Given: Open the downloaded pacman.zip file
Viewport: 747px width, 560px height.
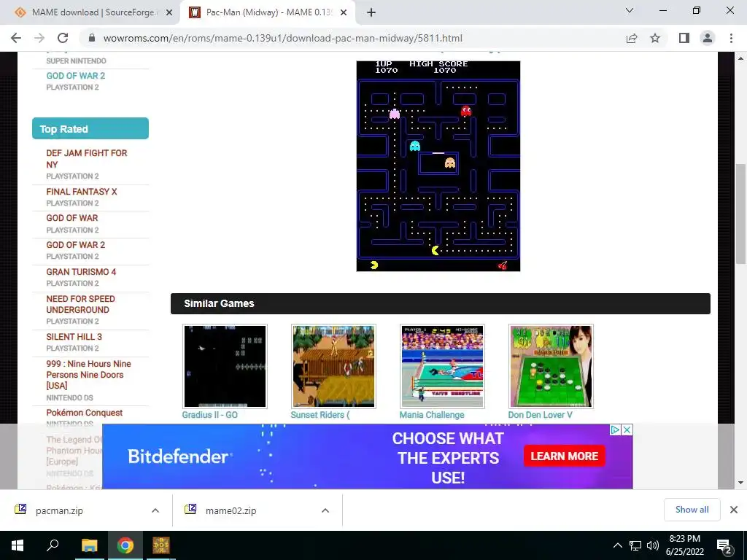Looking at the screenshot, I should pos(59,510).
